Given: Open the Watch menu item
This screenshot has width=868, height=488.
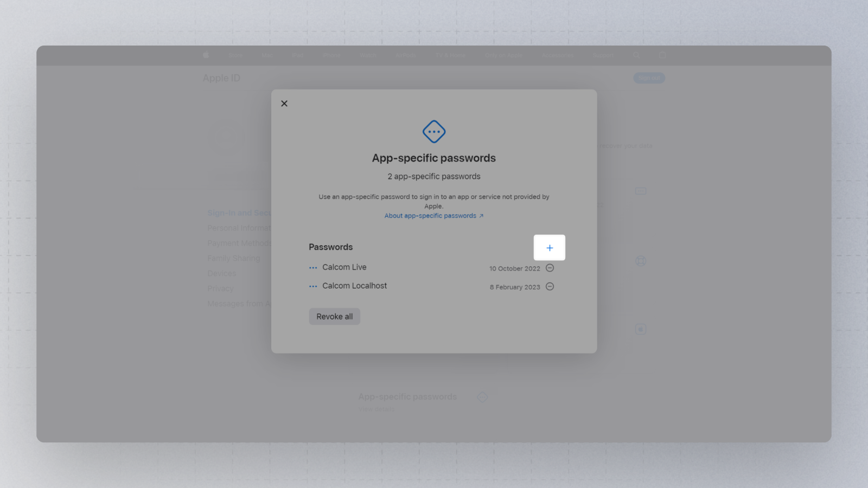Looking at the screenshot, I should [x=368, y=55].
